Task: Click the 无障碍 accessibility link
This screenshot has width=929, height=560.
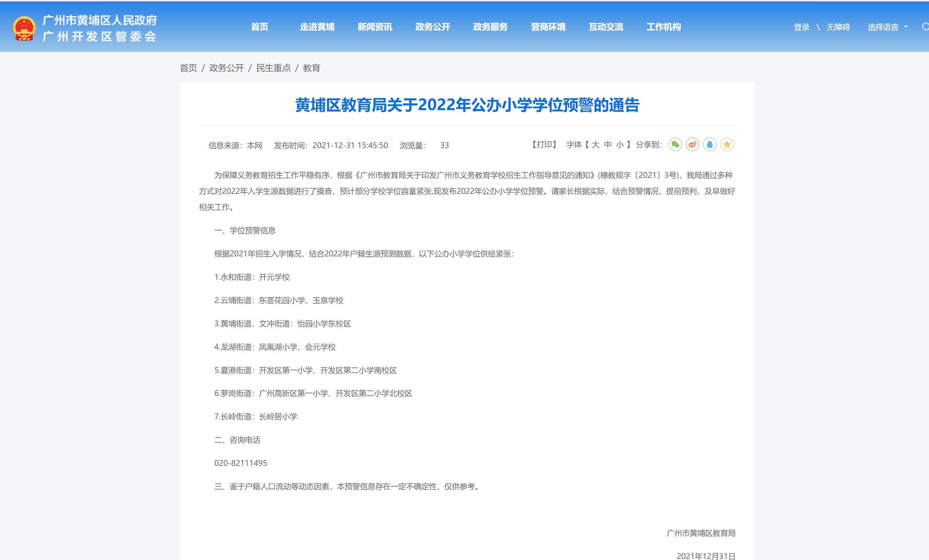Action: point(838,27)
